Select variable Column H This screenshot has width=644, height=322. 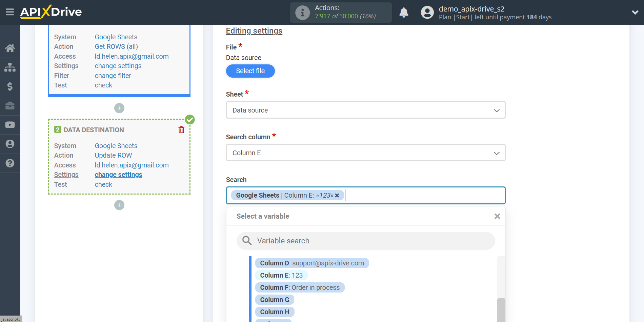click(275, 312)
